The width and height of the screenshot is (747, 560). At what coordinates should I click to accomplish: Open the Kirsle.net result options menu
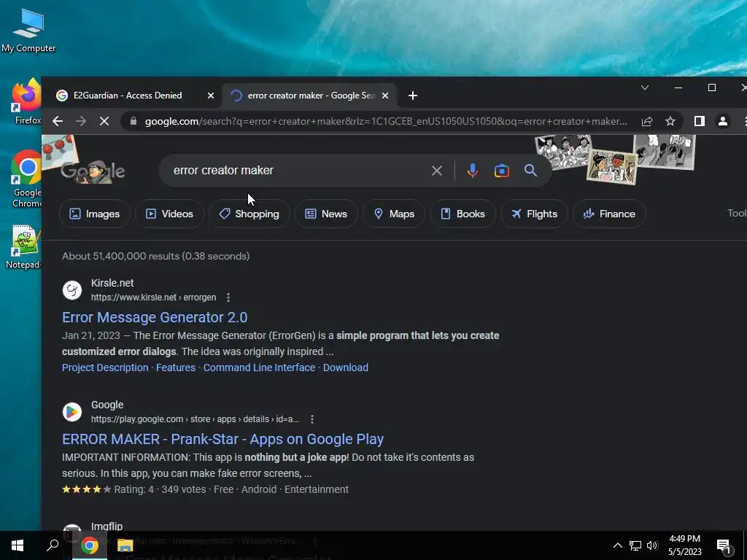click(228, 297)
